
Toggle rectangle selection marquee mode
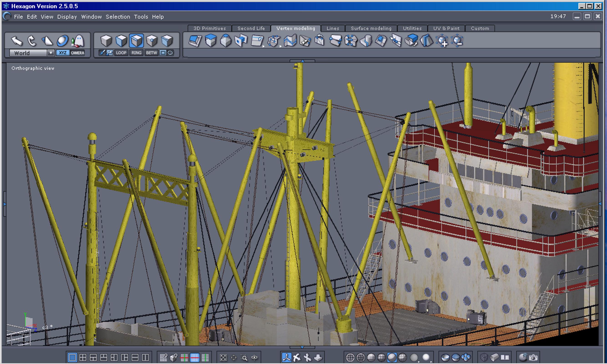[x=163, y=53]
